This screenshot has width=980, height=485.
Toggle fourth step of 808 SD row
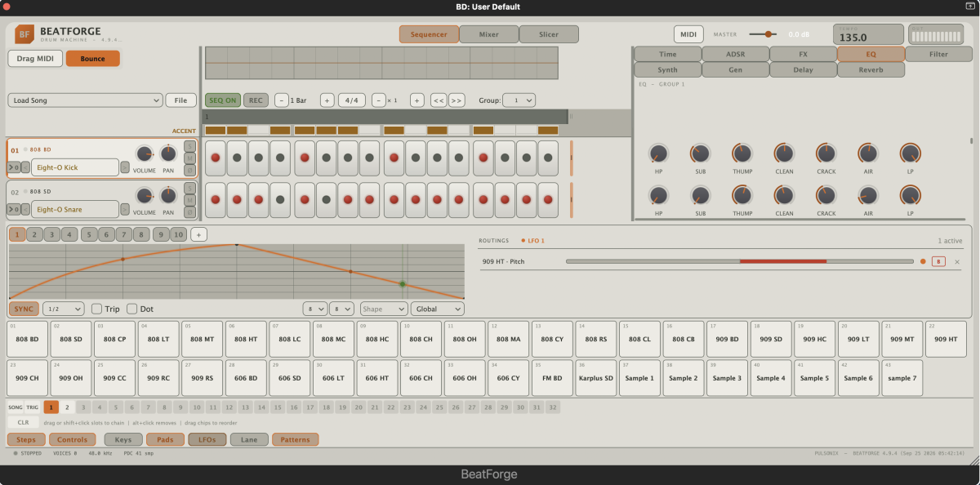[x=281, y=199]
